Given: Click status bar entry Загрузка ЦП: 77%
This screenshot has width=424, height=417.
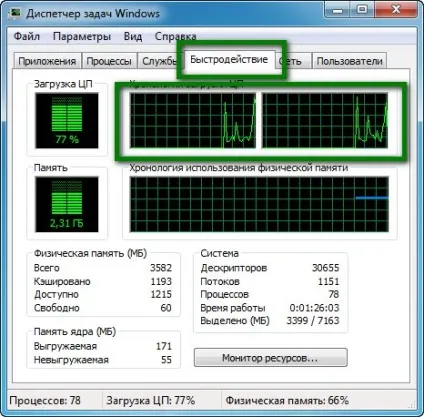Looking at the screenshot, I should [x=151, y=400].
